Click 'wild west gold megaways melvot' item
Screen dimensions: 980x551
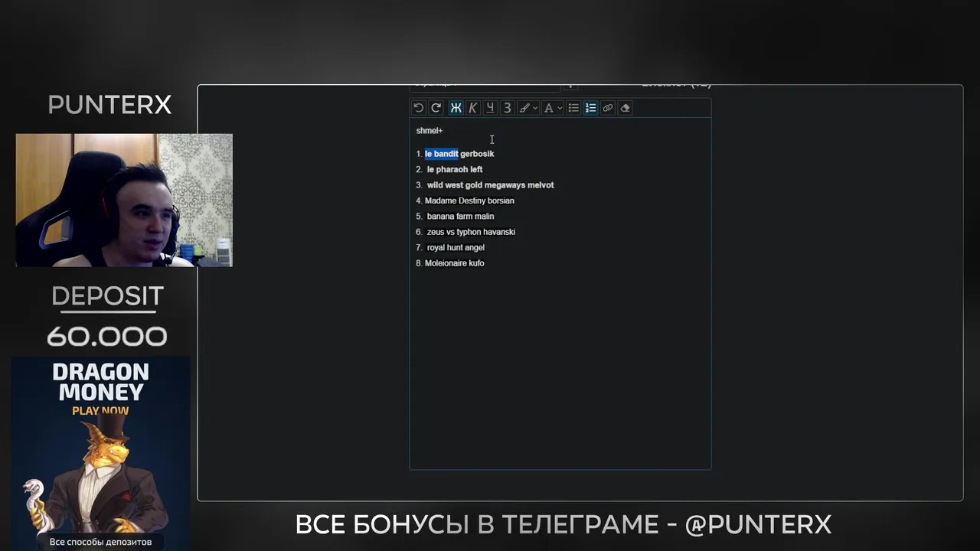pos(491,185)
